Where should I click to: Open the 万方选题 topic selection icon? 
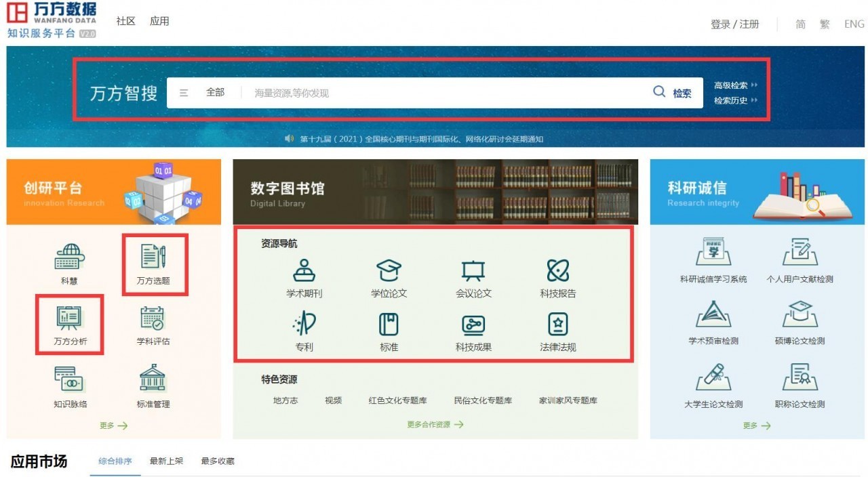pyautogui.click(x=153, y=257)
